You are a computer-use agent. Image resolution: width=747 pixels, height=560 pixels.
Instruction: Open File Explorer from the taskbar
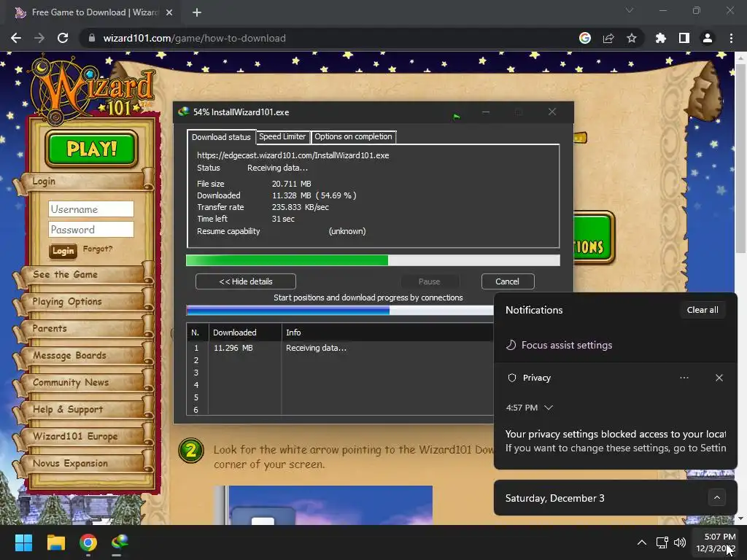tap(55, 542)
